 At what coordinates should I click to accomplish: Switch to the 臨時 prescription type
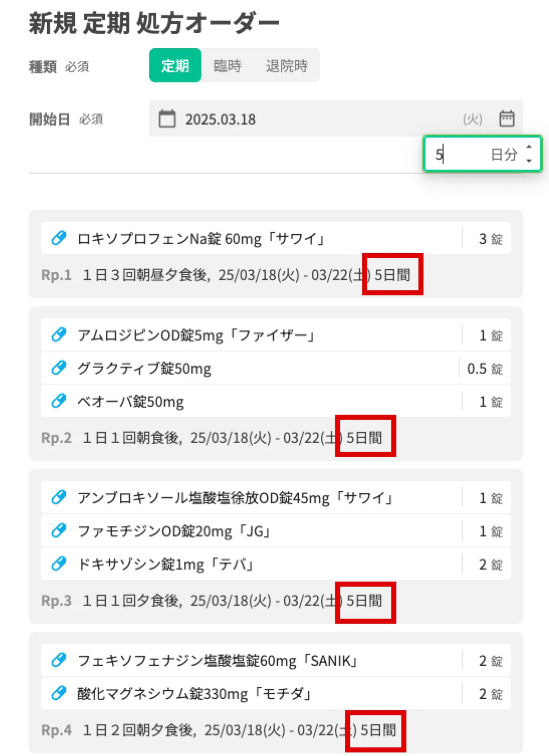coord(228,66)
